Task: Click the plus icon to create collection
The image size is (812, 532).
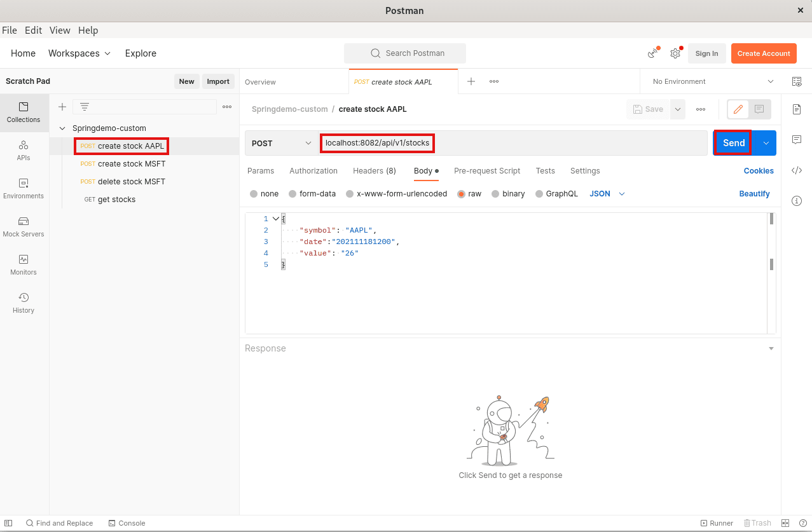Action: tap(62, 107)
